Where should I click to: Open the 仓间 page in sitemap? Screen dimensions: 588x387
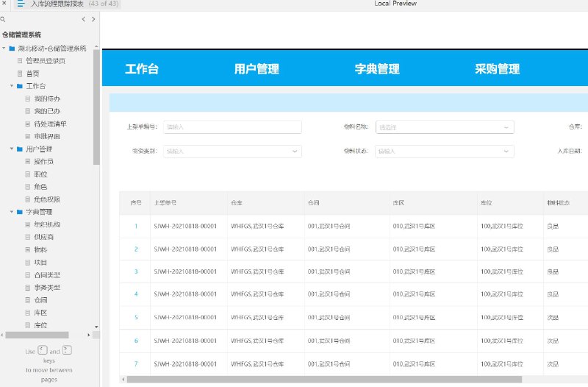click(x=40, y=300)
